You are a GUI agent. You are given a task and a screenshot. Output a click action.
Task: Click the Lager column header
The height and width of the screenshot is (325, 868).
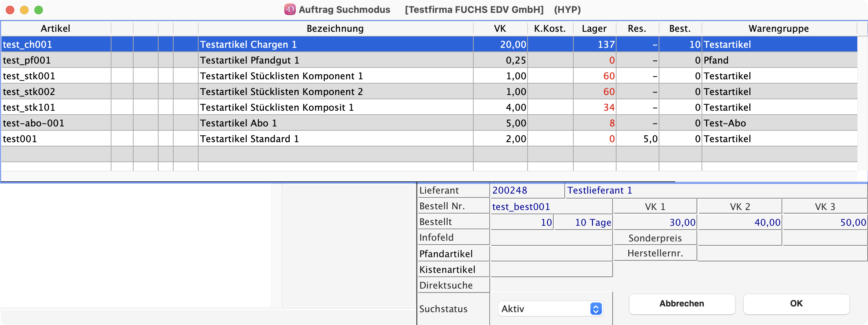(x=594, y=29)
